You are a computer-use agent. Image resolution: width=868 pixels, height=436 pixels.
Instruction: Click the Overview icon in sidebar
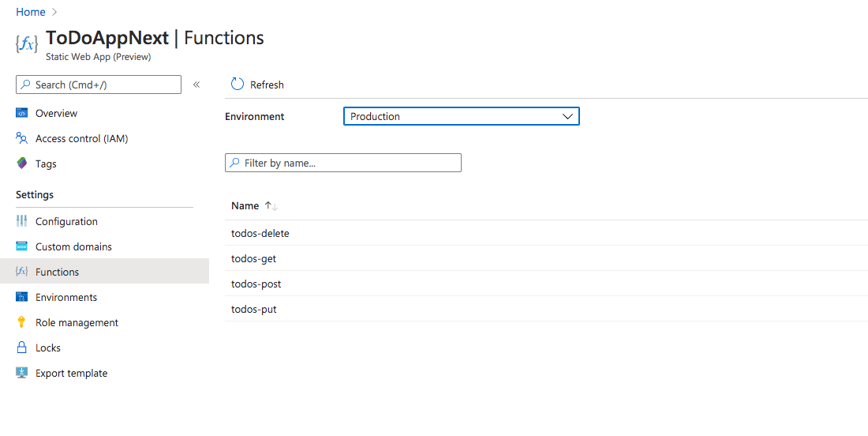click(x=22, y=113)
